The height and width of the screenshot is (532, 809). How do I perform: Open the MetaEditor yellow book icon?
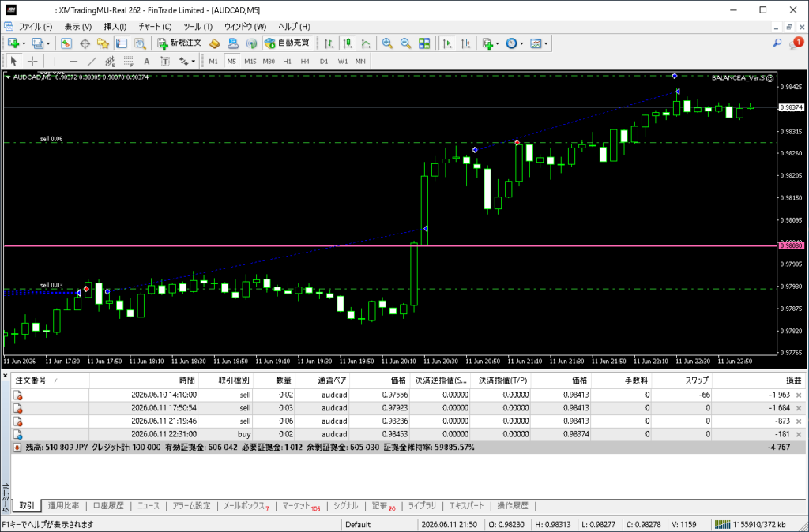coord(214,43)
